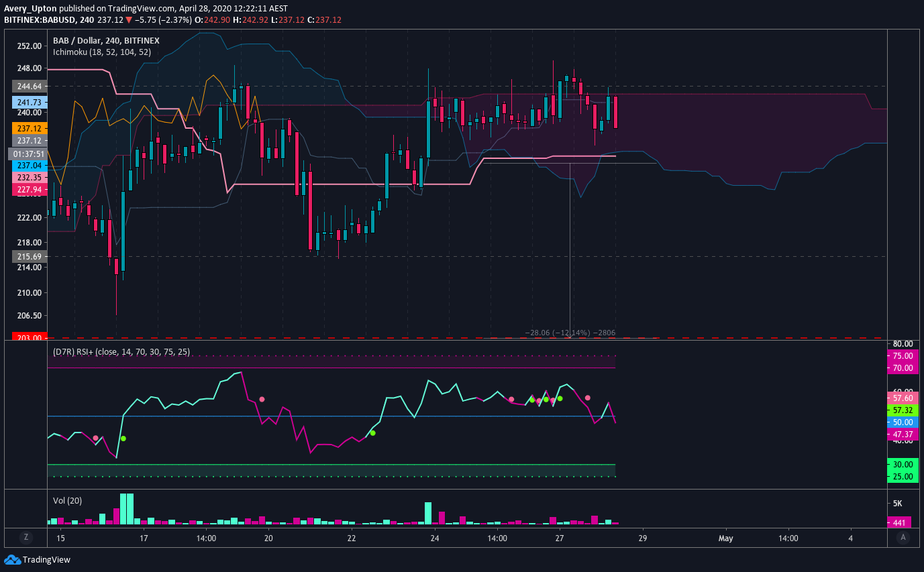
Task: Click the 27 date on time axis
Action: [560, 538]
